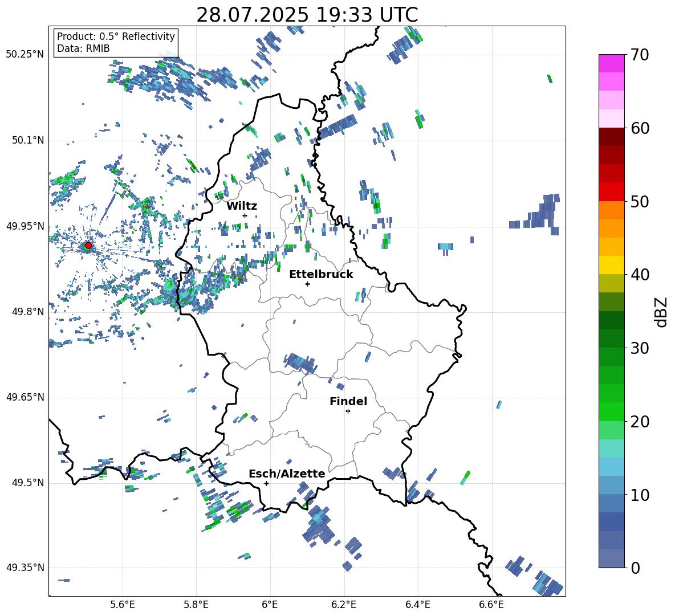The height and width of the screenshot is (616, 675).
Task: Click the Ettelbruck city label
Action: 321,275
